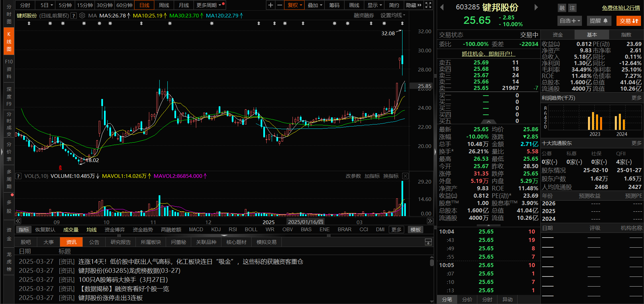Open 深度F9 in left sidebar
The image size is (644, 304).
9,96
